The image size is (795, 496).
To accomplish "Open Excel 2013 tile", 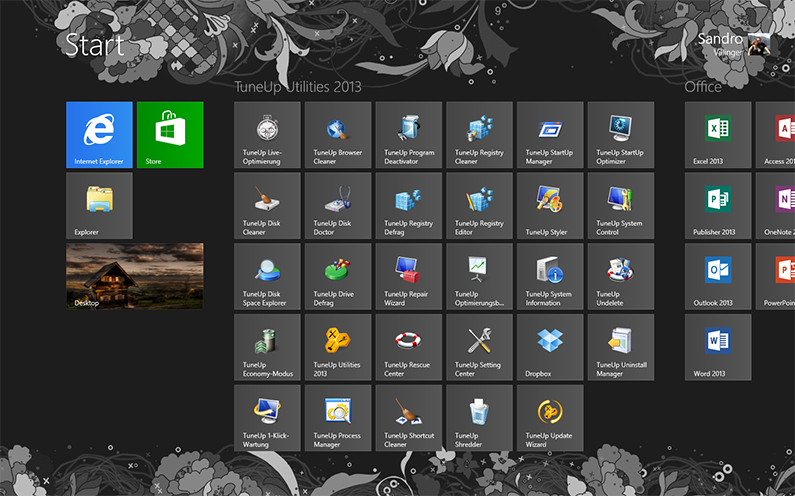I will tap(718, 134).
